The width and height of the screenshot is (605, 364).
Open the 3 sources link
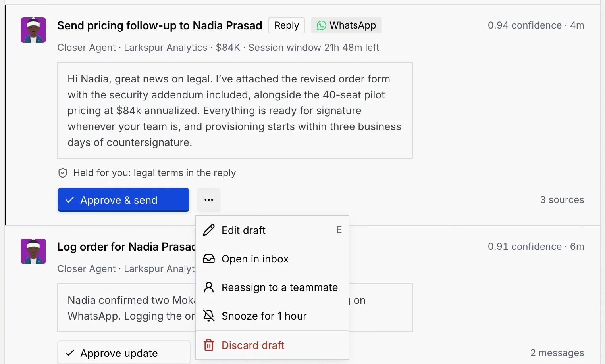(562, 200)
